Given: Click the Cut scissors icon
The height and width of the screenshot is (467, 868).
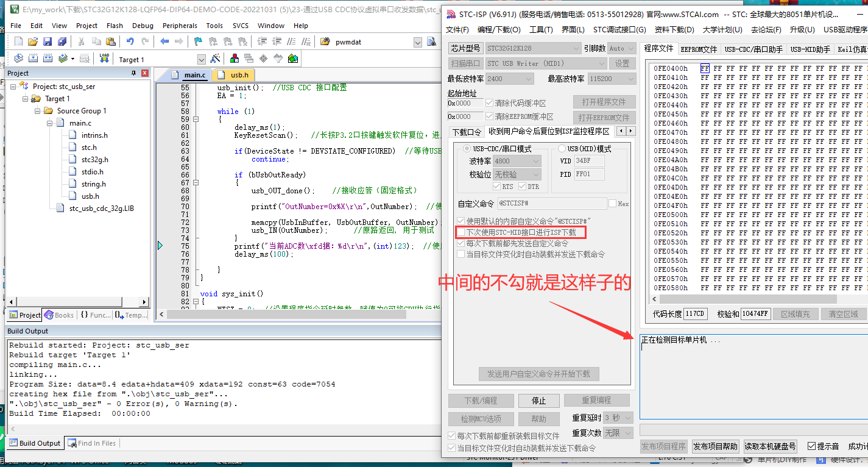Looking at the screenshot, I should (x=81, y=41).
